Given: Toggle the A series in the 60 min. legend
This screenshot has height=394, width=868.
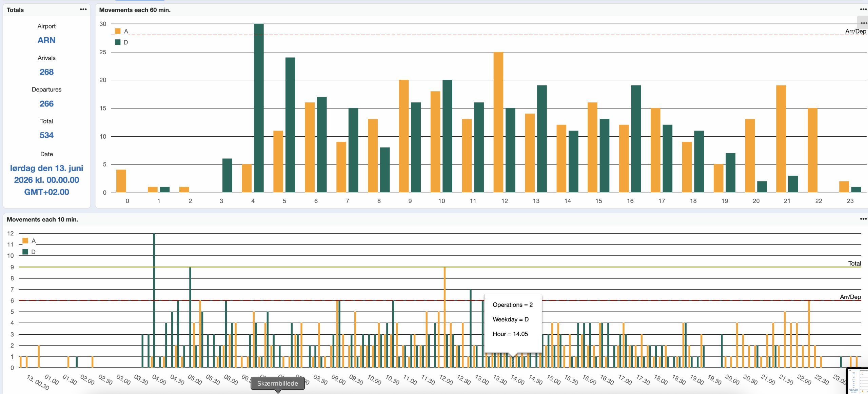Looking at the screenshot, I should tap(126, 31).
